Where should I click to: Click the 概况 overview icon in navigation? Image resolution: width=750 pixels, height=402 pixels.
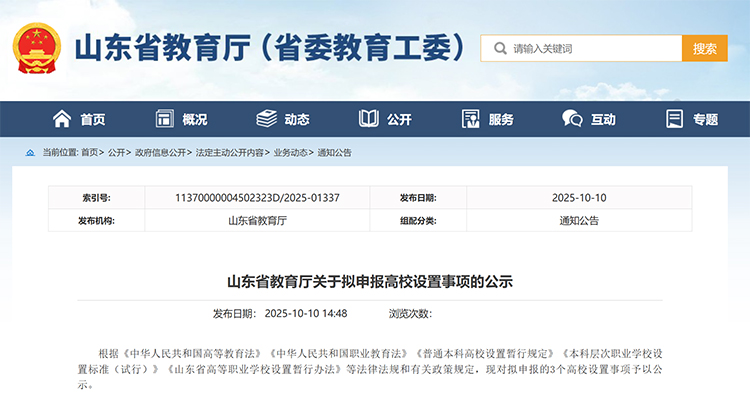165,119
